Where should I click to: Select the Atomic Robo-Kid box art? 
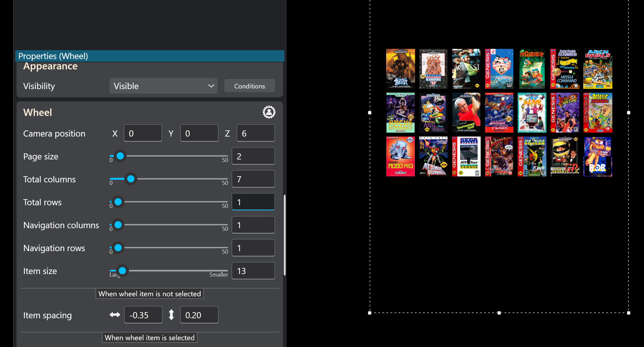click(x=400, y=157)
